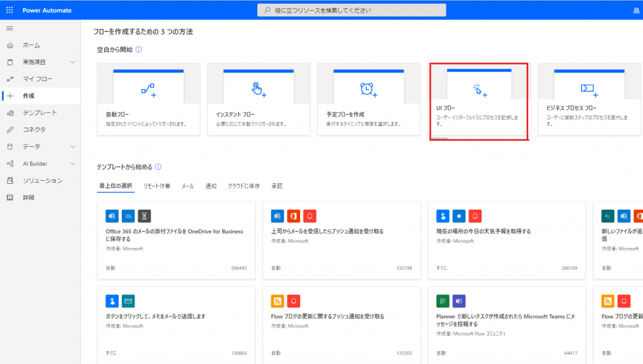Expand the データ chevron

pos(73,146)
